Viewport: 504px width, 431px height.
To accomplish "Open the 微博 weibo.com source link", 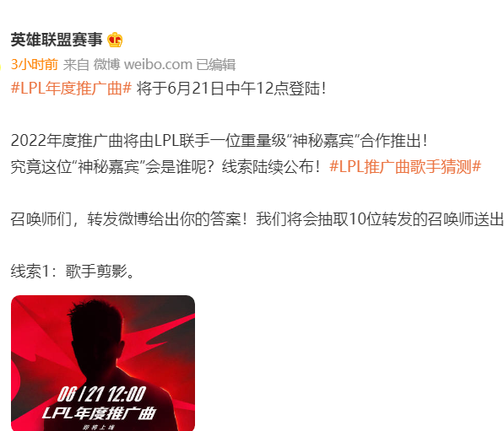I will (x=143, y=65).
